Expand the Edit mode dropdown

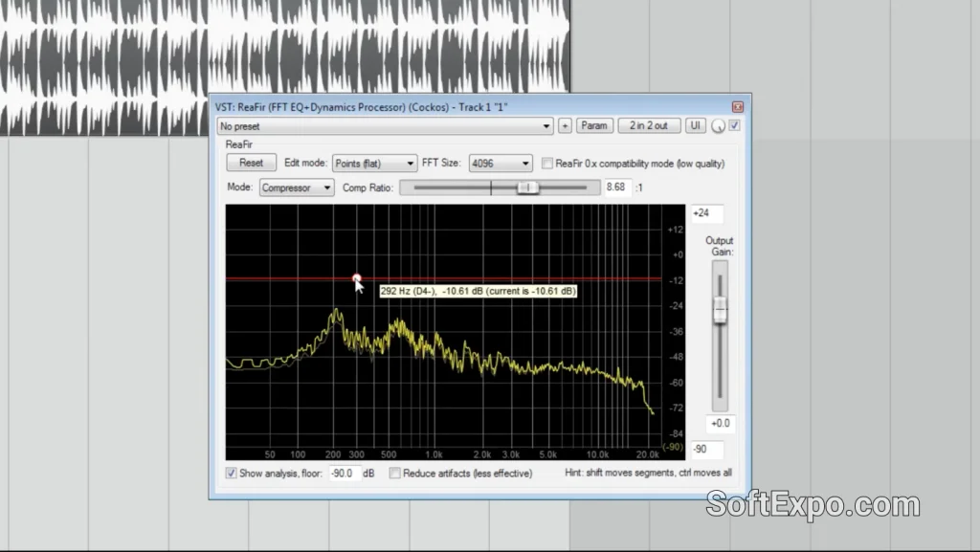tap(374, 164)
